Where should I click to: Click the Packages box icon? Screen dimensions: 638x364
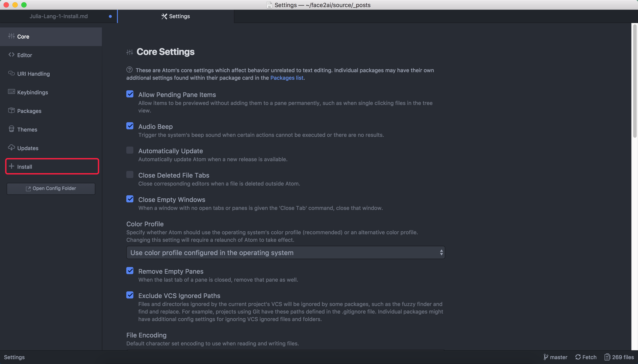pyautogui.click(x=11, y=110)
